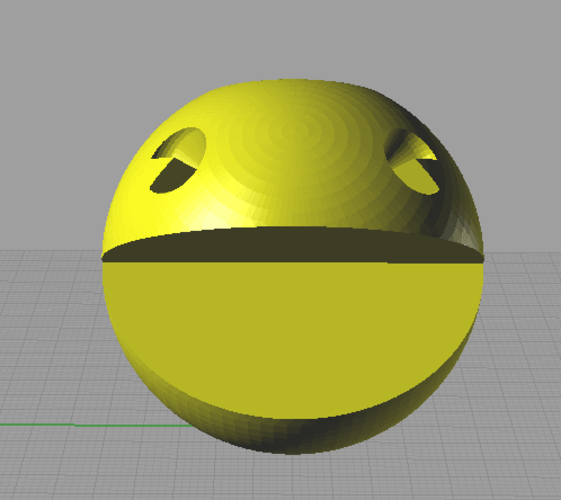Click the grid floor left of the sphere
This screenshot has width=561, height=500.
[x=50, y=340]
